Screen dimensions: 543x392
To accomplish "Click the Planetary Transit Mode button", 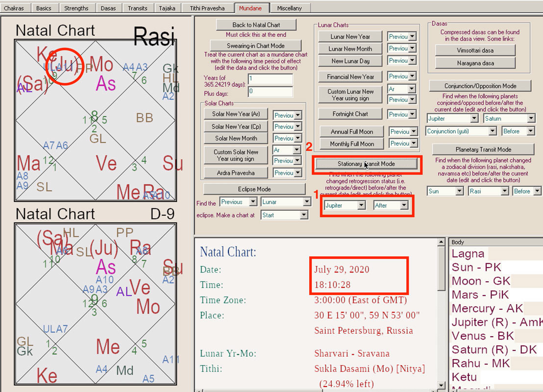I will tap(483, 149).
